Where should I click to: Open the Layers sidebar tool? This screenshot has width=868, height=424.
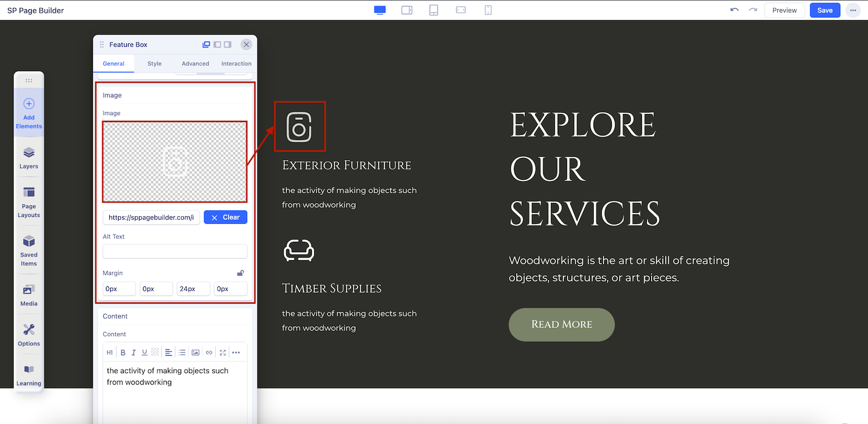pos(29,157)
